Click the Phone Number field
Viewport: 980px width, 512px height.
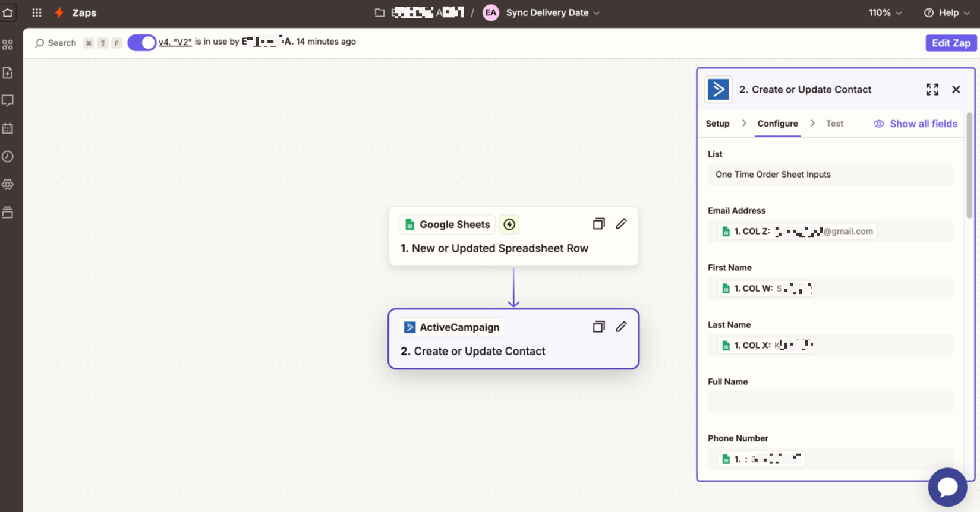pyautogui.click(x=830, y=459)
